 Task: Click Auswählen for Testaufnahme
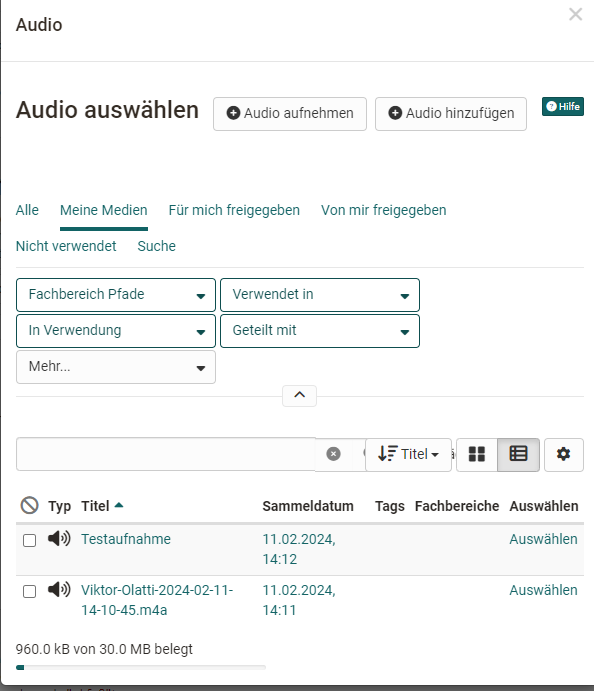point(543,539)
